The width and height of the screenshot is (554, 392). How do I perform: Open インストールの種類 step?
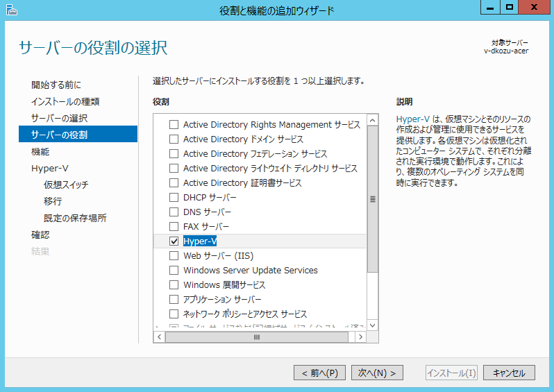65,102
